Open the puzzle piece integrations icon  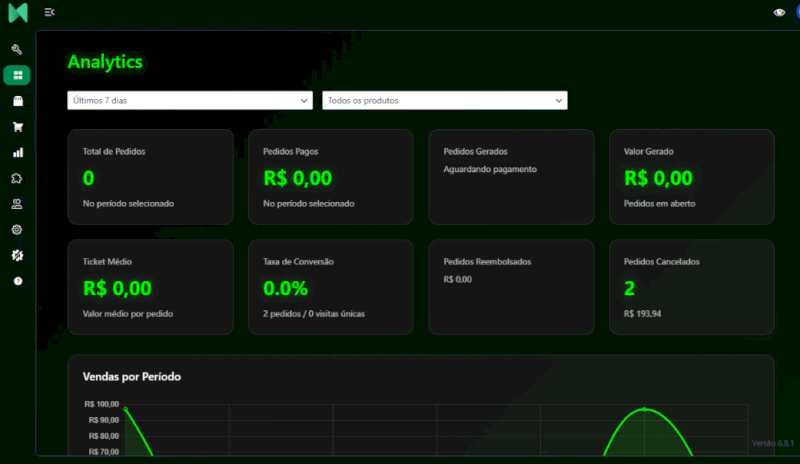point(17,178)
